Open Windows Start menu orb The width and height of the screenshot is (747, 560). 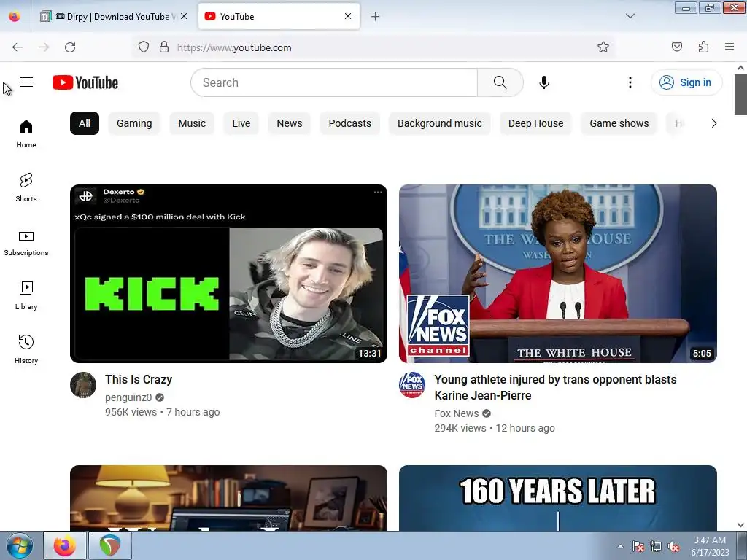[20, 545]
